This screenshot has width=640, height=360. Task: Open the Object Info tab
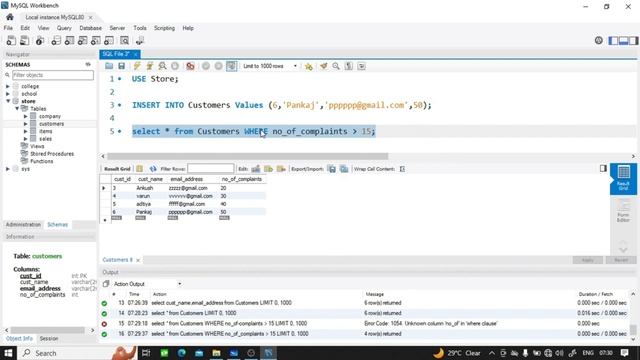(x=19, y=339)
